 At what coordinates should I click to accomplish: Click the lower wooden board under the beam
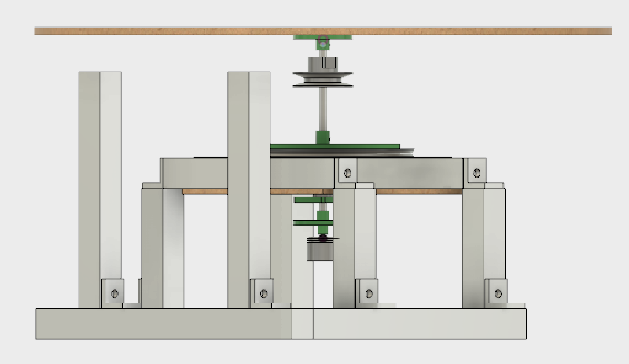pos(417,191)
